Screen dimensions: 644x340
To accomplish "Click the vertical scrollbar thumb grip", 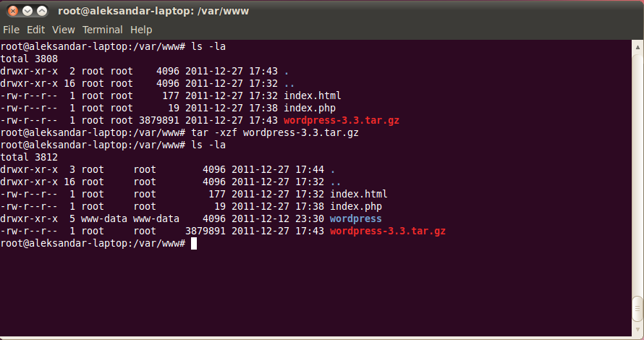I will coord(637,308).
